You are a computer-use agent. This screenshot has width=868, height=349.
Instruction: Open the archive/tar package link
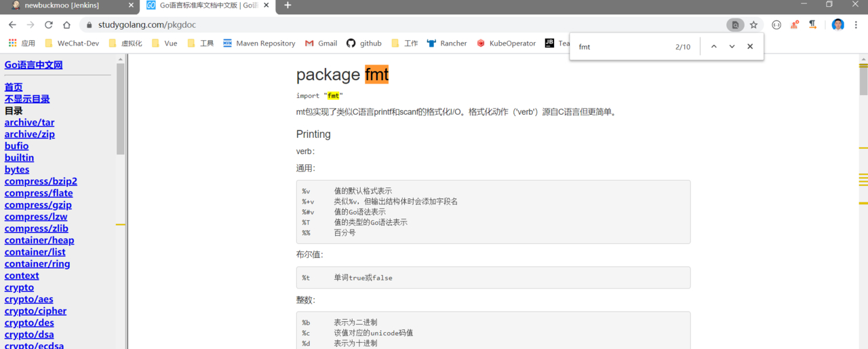[29, 123]
